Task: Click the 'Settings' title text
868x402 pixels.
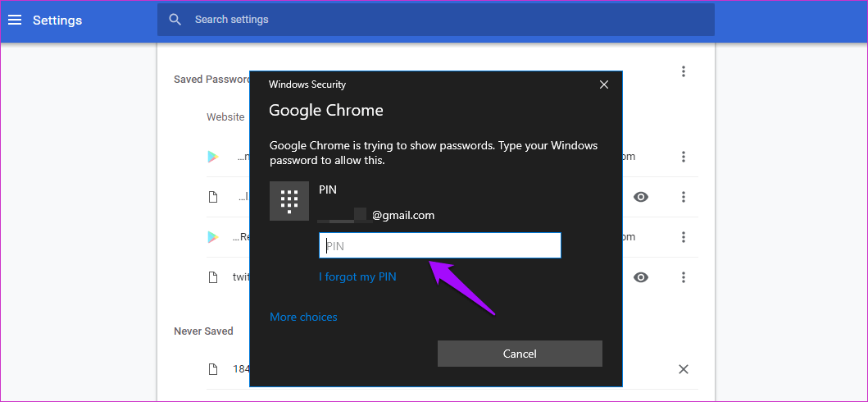Action: click(x=57, y=21)
